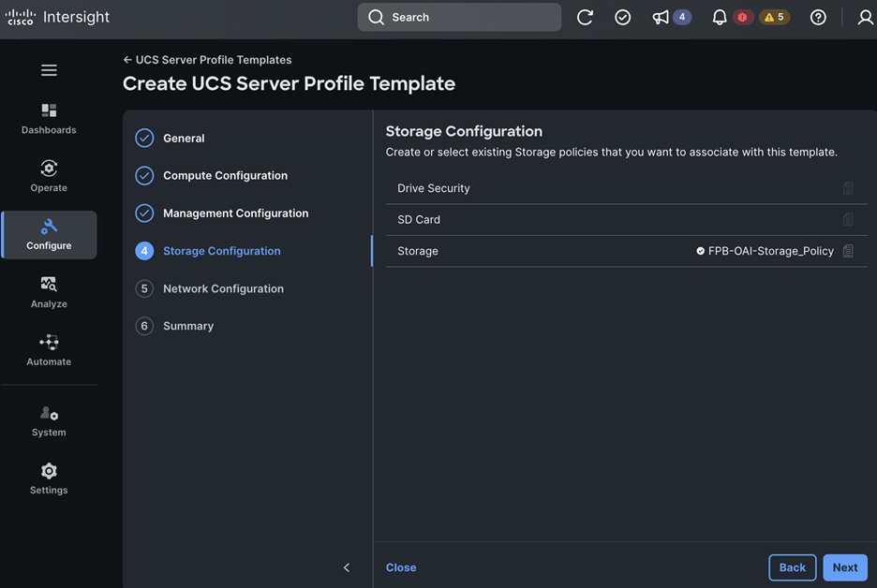
Task: Select policy icon for Drive Security
Action: pyautogui.click(x=848, y=188)
